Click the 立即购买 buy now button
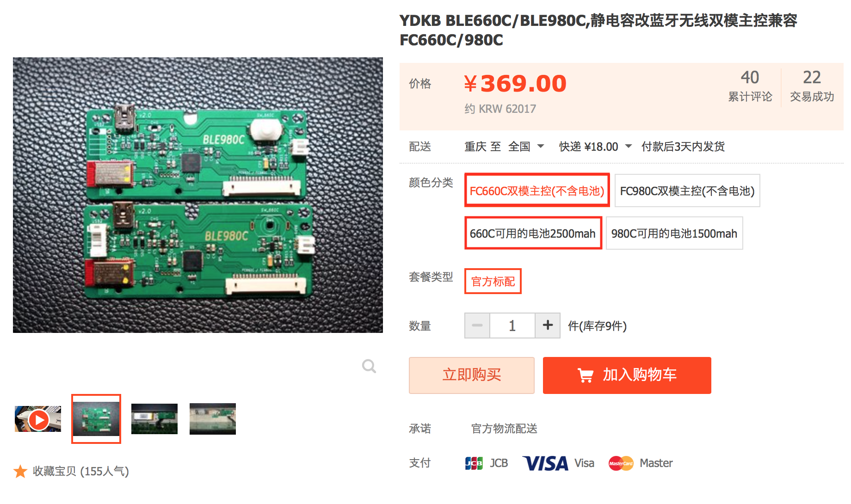This screenshot has width=851, height=504. point(472,375)
